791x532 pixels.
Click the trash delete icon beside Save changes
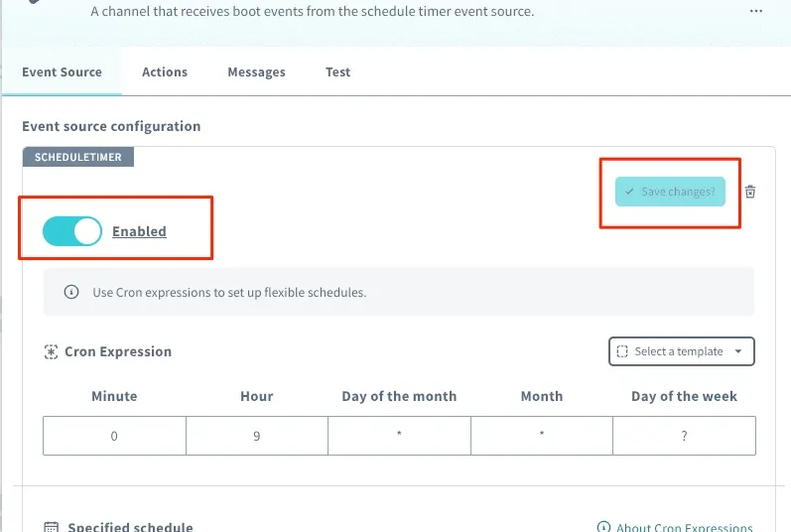click(750, 192)
